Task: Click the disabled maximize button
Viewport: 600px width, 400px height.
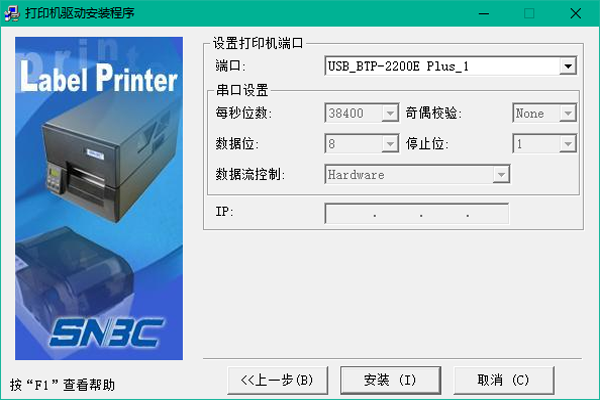Action: [x=530, y=13]
